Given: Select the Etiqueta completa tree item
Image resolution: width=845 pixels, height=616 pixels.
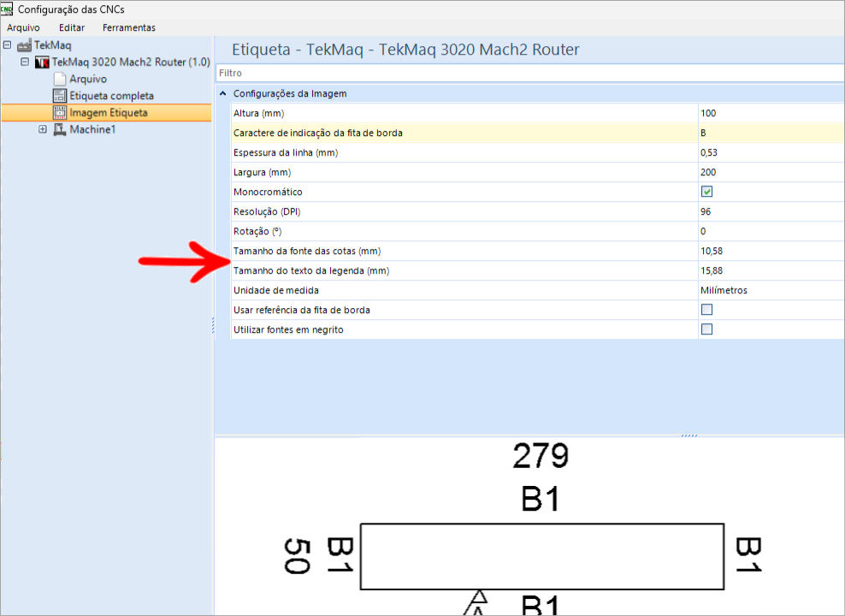Looking at the screenshot, I should pyautogui.click(x=111, y=95).
